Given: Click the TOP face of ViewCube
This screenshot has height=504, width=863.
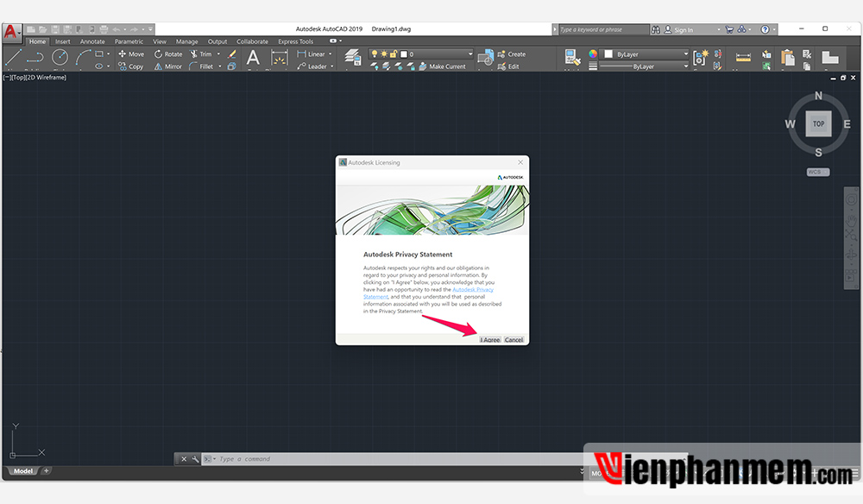Looking at the screenshot, I should [818, 123].
